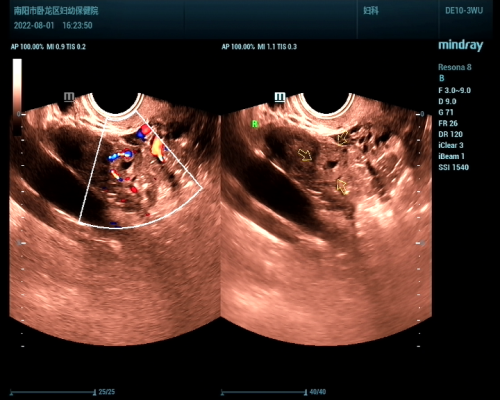Click the M orientation marker on right image
This screenshot has height=400, width=500.
click(280, 97)
